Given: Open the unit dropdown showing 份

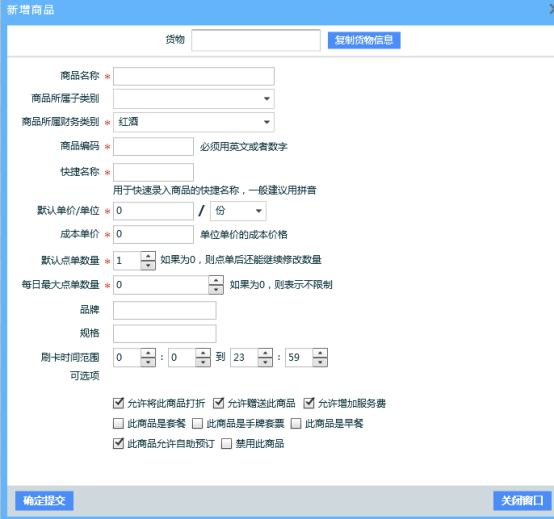Looking at the screenshot, I should tap(238, 211).
